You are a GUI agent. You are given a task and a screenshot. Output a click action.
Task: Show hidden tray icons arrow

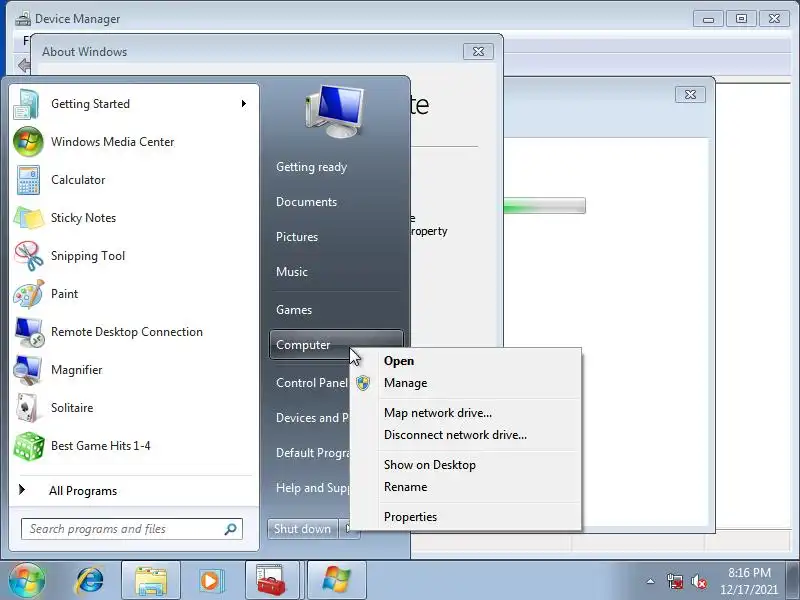click(651, 581)
